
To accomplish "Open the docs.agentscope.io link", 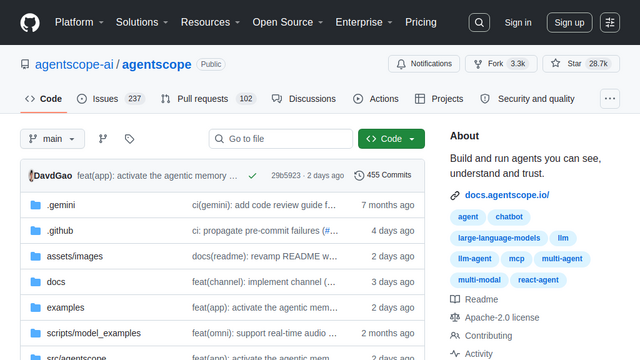I will (507, 195).
